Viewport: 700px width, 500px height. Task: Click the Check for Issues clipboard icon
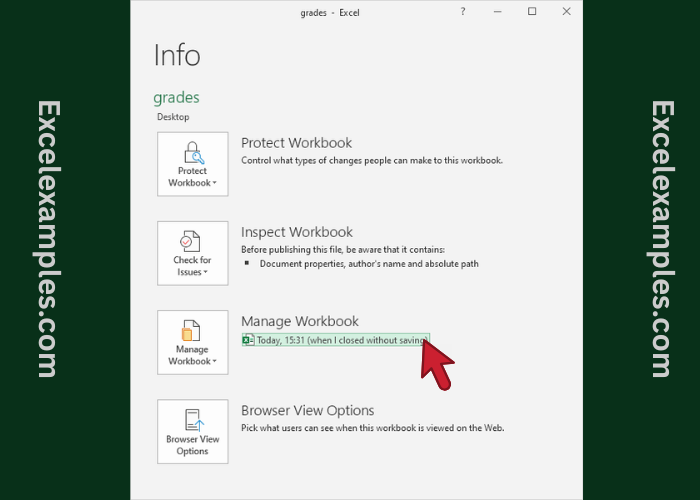(192, 241)
